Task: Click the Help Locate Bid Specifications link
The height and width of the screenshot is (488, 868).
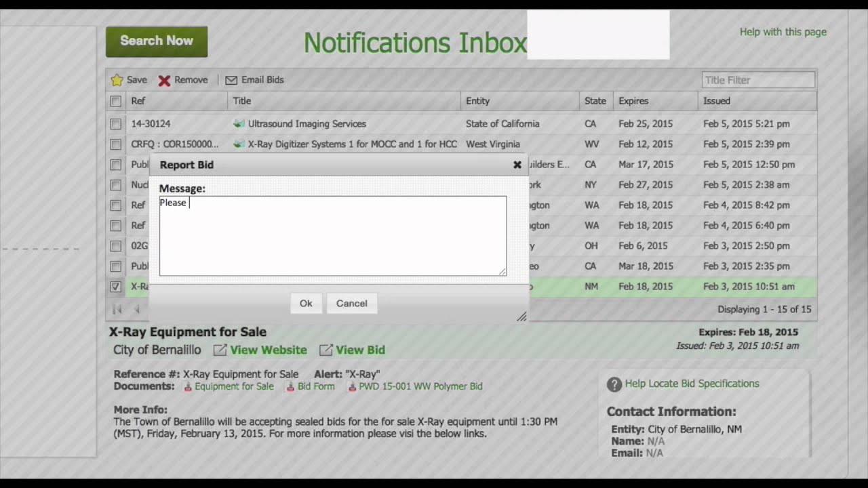Action: click(x=692, y=384)
